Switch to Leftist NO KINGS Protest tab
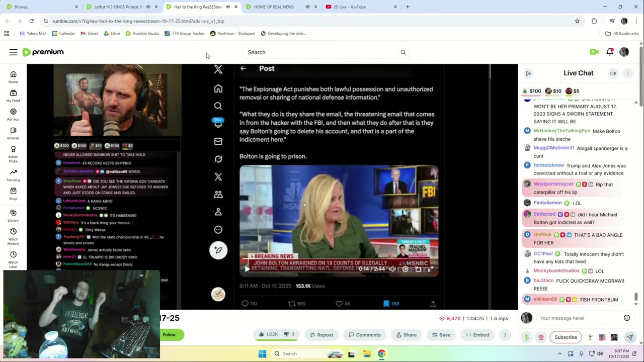Image resolution: width=644 pixels, height=362 pixels. [122, 7]
